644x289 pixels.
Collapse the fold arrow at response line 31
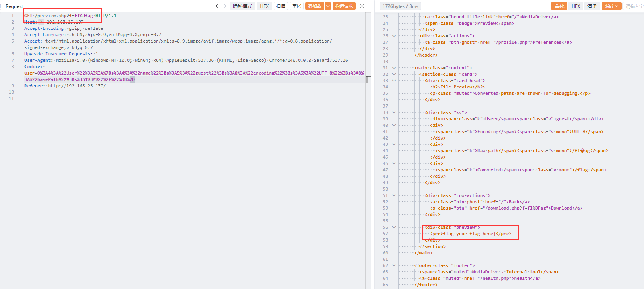(394, 68)
